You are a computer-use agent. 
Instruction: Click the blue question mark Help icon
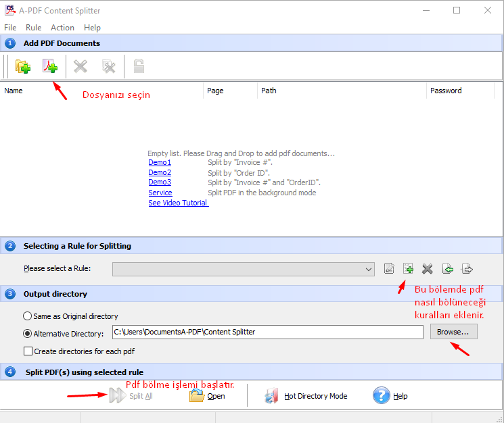(x=382, y=395)
